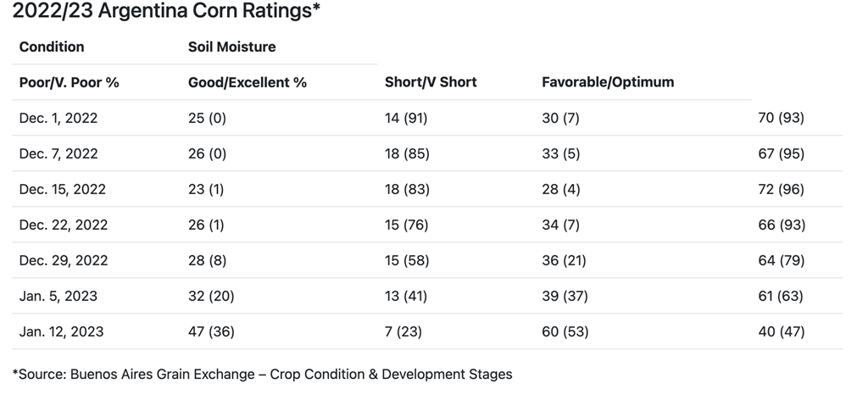Click the '32 (20)' value cell
The image size is (868, 395).
(211, 296)
